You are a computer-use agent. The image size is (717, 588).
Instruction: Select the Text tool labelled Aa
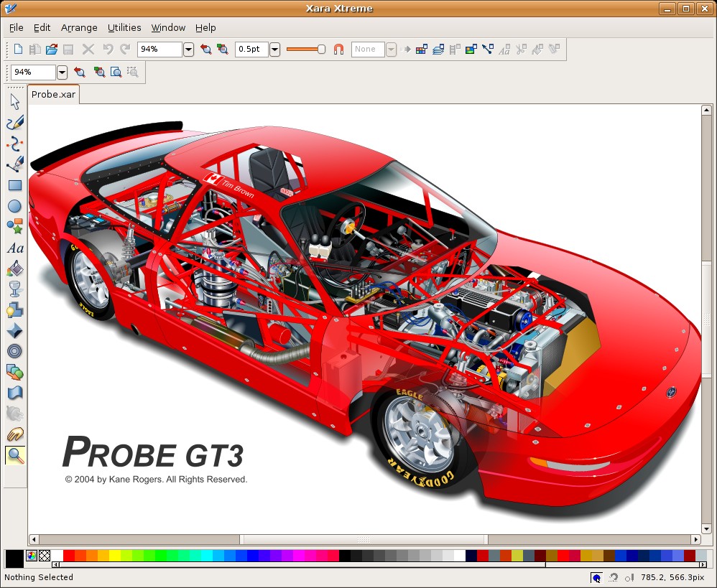(x=14, y=248)
